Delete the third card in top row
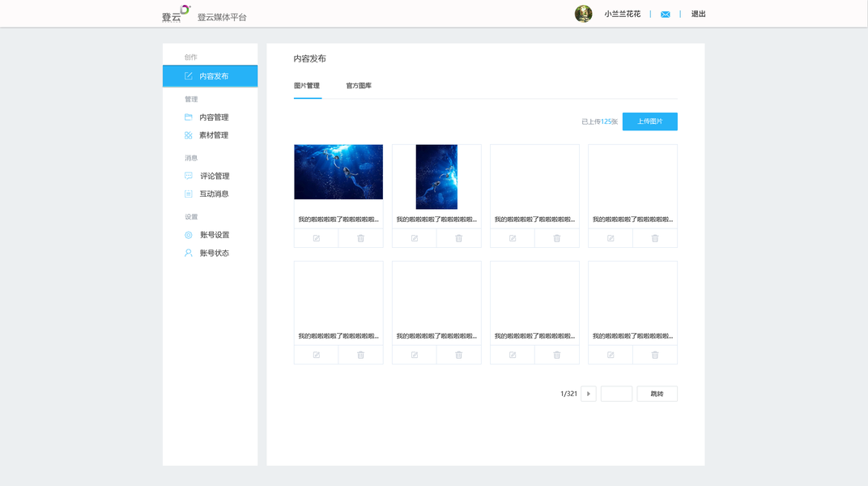868x486 pixels. tap(557, 238)
